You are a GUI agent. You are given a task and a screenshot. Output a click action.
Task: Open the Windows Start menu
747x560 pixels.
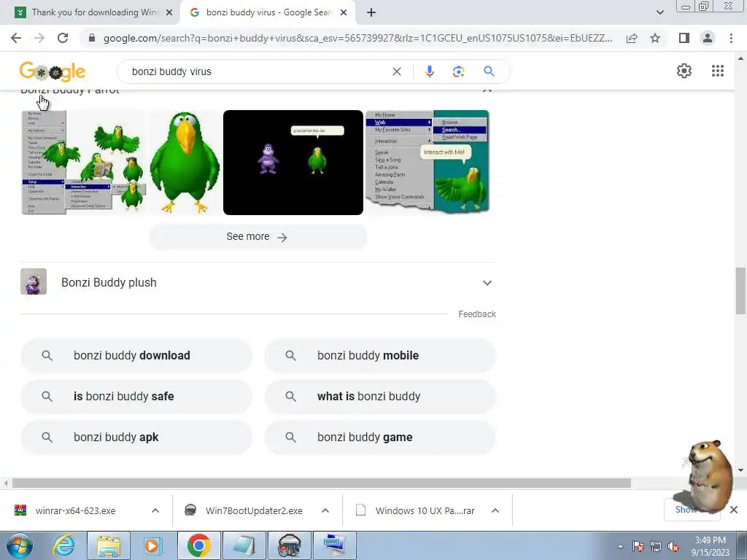pos(20,545)
